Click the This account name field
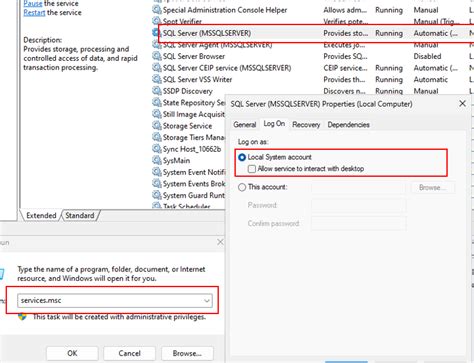Image resolution: width=474 pixels, height=363 pixels. tap(359, 187)
